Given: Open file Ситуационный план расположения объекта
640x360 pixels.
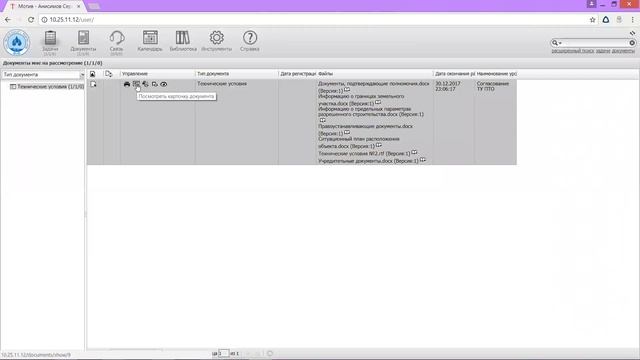Looking at the screenshot, I should click(x=358, y=142).
